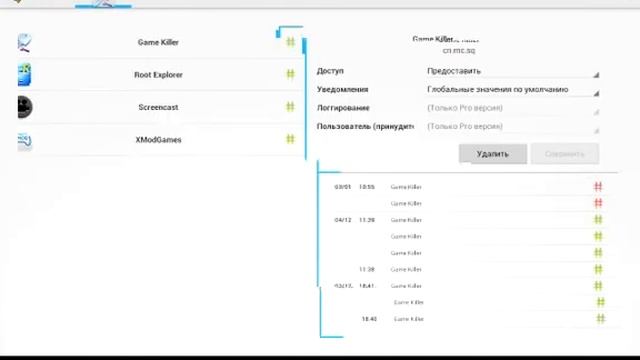Click the 18:41 time entry in the log
This screenshot has height=360, width=640.
tap(367, 286)
